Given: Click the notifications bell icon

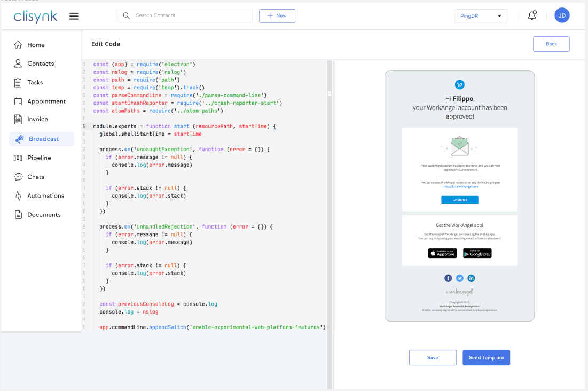Looking at the screenshot, I should tap(532, 15).
